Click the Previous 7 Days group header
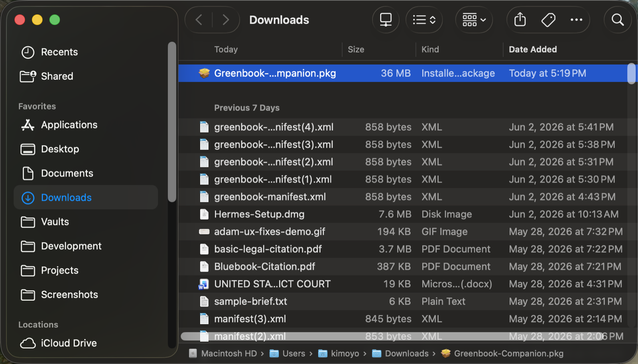638x364 pixels. click(247, 108)
